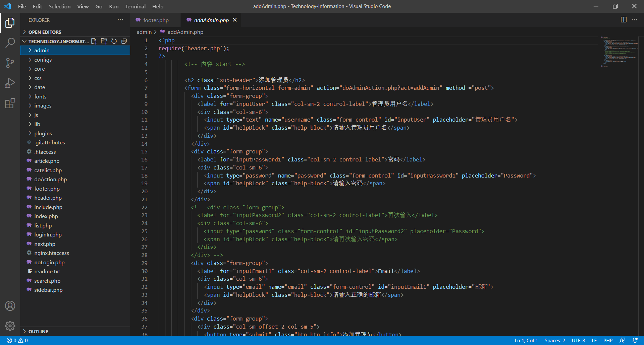This screenshot has height=345, width=644.
Task: Open the Help menu
Action: (x=158, y=6)
